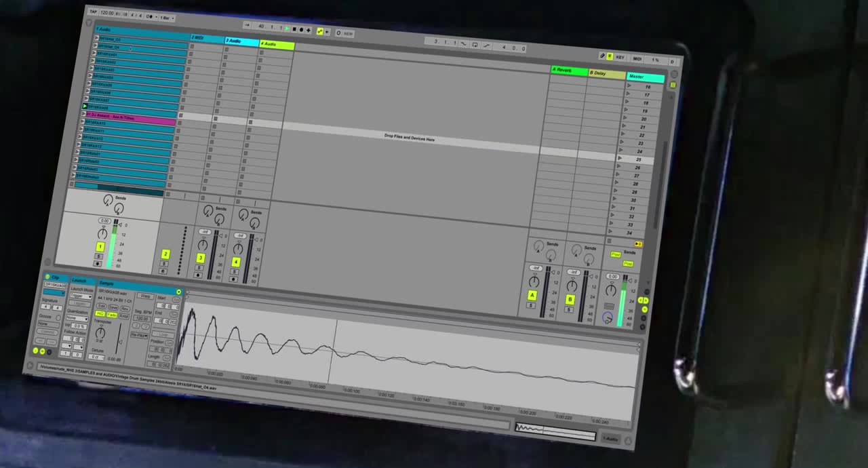Adjust the Transpose knob in Sample box

point(100,333)
